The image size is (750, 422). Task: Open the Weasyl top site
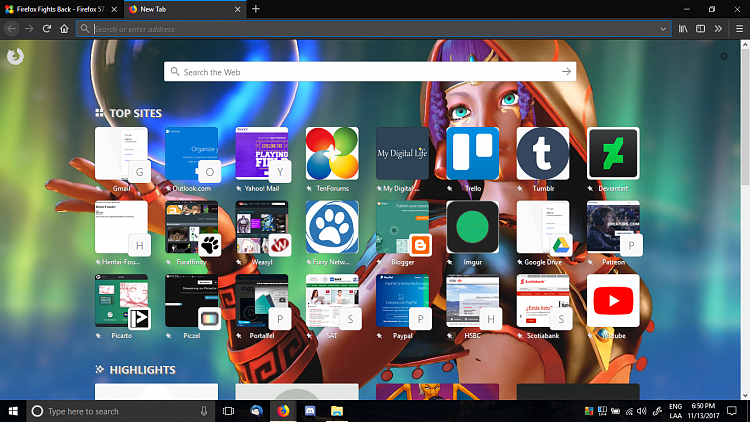pyautogui.click(x=262, y=227)
